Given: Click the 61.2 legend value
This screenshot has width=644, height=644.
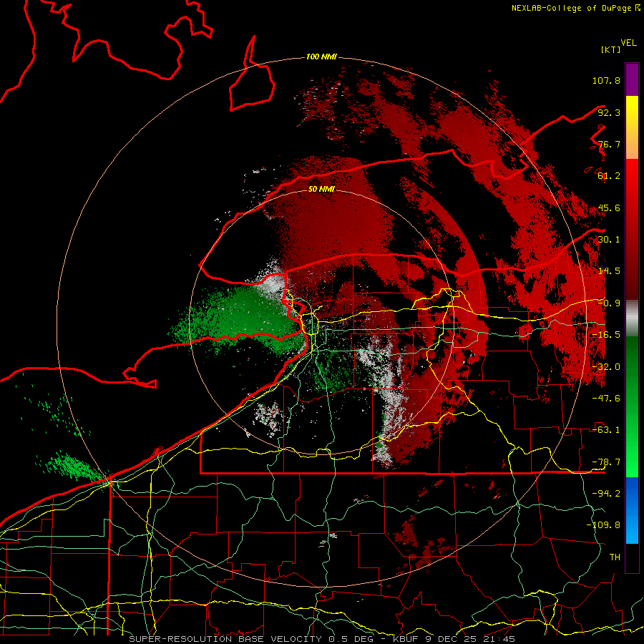Looking at the screenshot, I should pos(609,176).
